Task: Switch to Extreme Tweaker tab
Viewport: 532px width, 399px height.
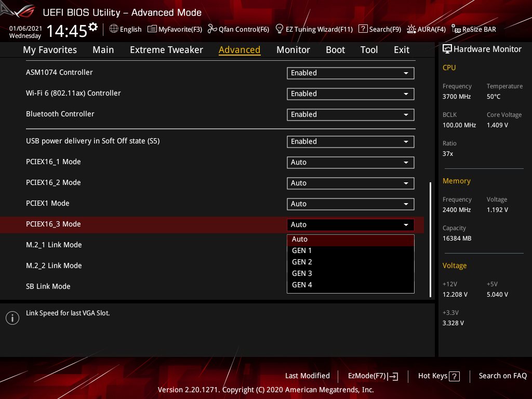Action: coord(166,50)
